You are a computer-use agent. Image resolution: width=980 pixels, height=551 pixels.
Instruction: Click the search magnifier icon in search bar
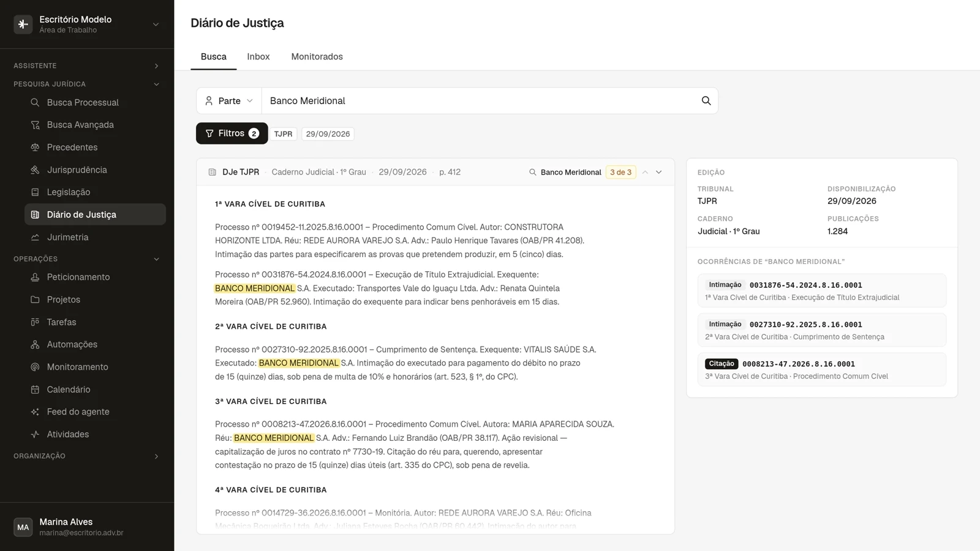(706, 101)
